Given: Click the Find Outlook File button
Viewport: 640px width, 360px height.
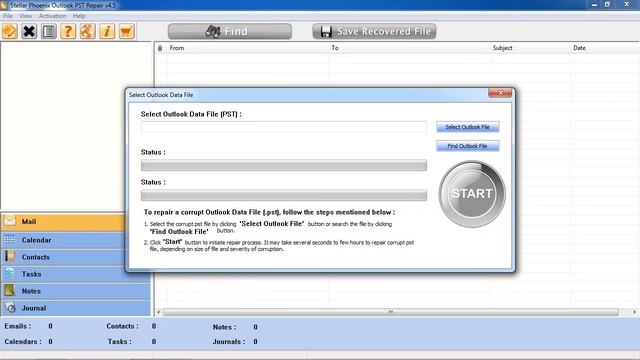Looking at the screenshot, I should (x=468, y=146).
